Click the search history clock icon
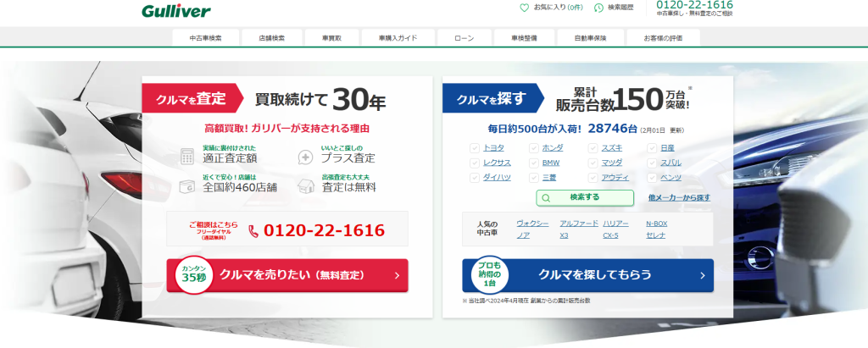 tap(598, 8)
